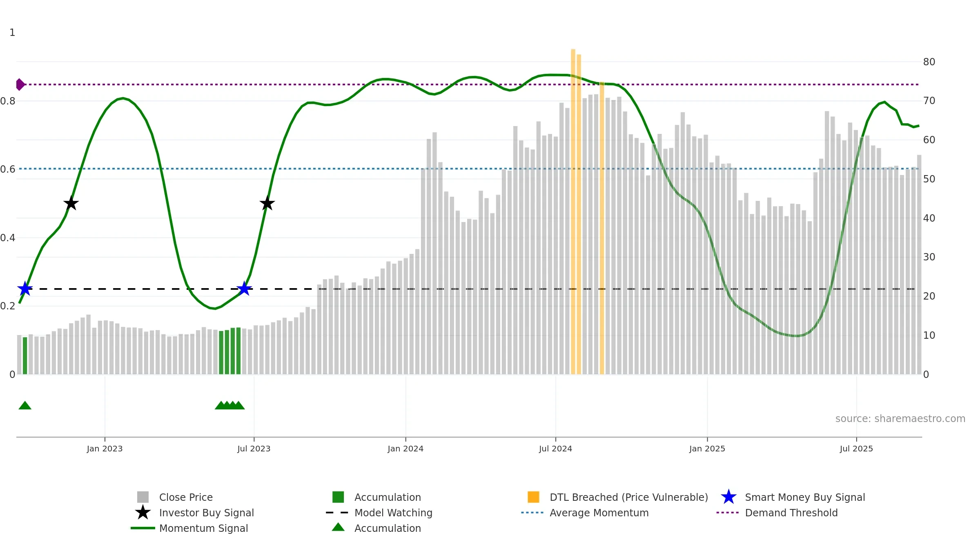
Task: Click the Jul 2025 axis label
Action: (x=856, y=449)
